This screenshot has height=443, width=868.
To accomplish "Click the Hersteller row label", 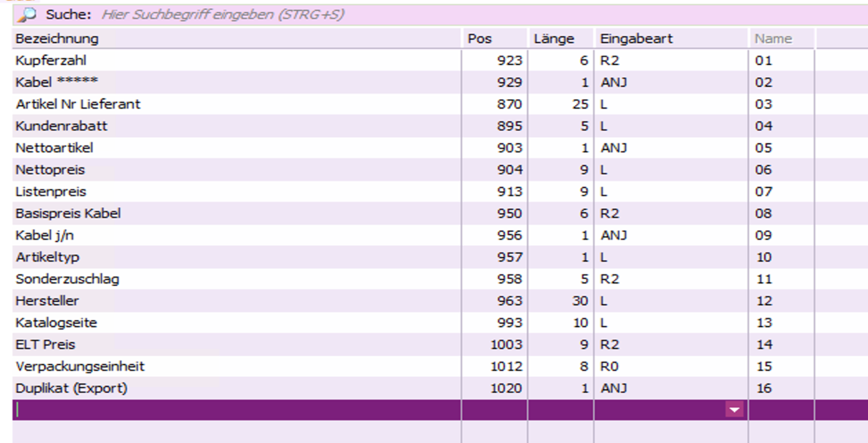I will [47, 301].
